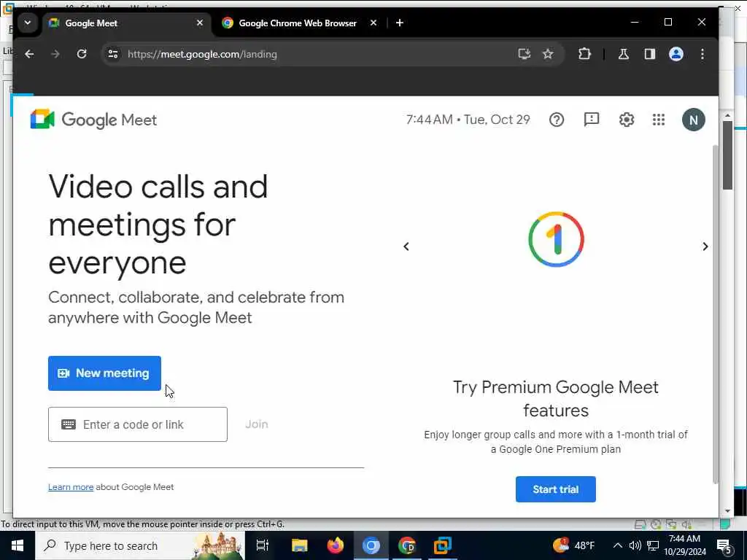The width and height of the screenshot is (747, 560).
Task: Launch Firefox from the taskbar
Action: click(336, 545)
